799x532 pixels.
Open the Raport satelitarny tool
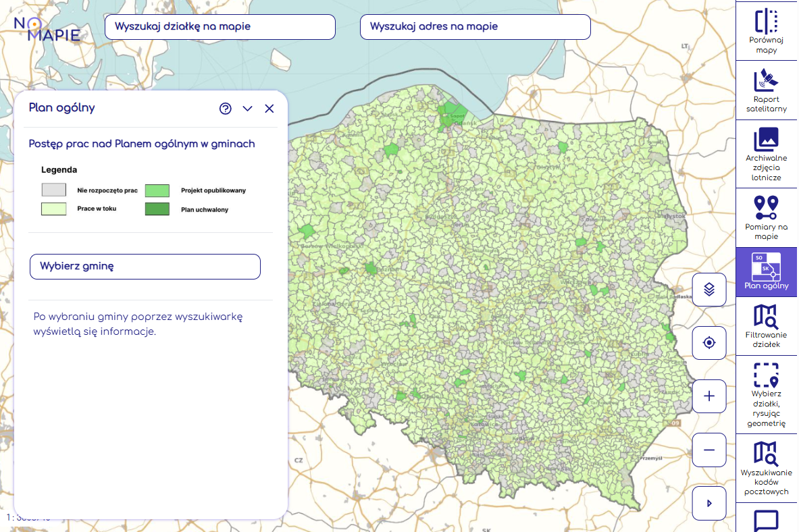pyautogui.click(x=766, y=90)
